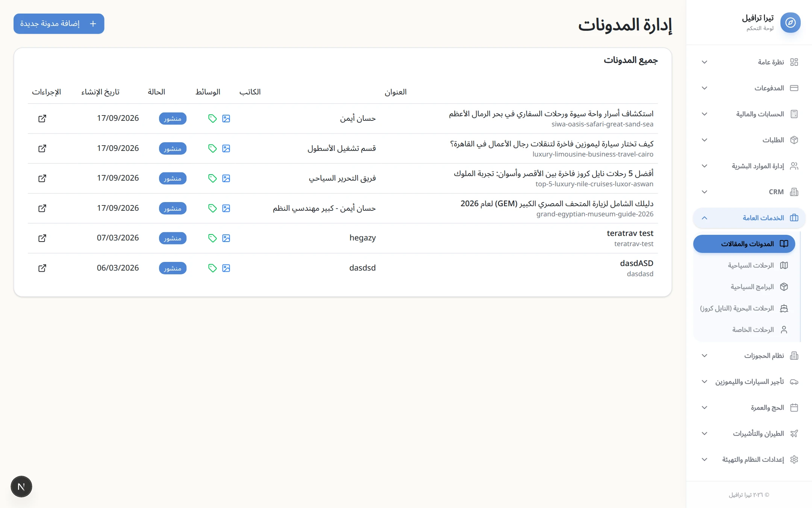The width and height of the screenshot is (812, 508).
Task: Expand إدارة الموارد البشرية sidebar section
Action: 749,166
